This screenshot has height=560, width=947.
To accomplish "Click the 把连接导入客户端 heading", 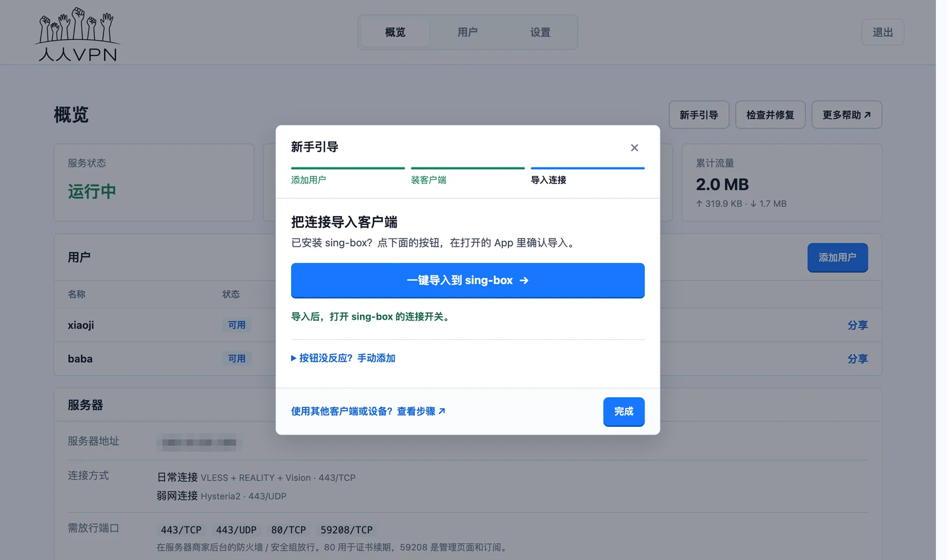I will [x=344, y=222].
